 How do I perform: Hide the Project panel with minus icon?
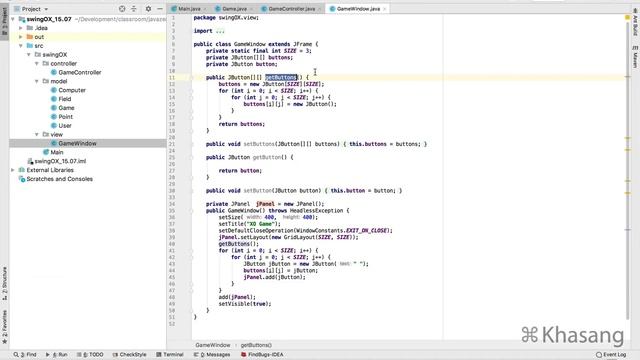[x=160, y=9]
